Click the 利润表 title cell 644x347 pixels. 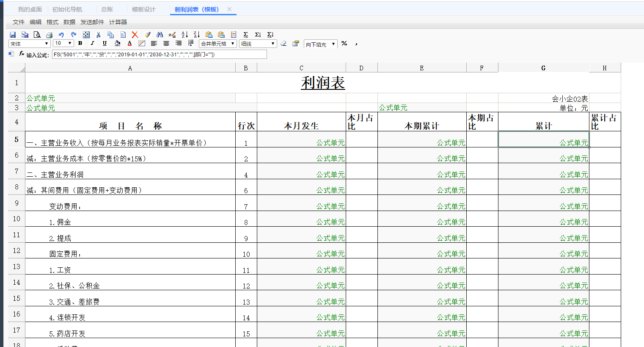tap(323, 83)
